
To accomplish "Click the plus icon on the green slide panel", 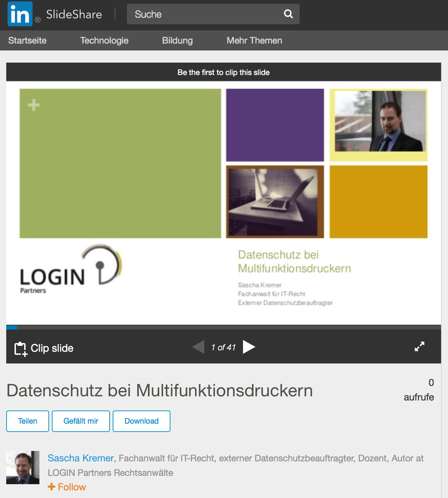I will coord(33,104).
